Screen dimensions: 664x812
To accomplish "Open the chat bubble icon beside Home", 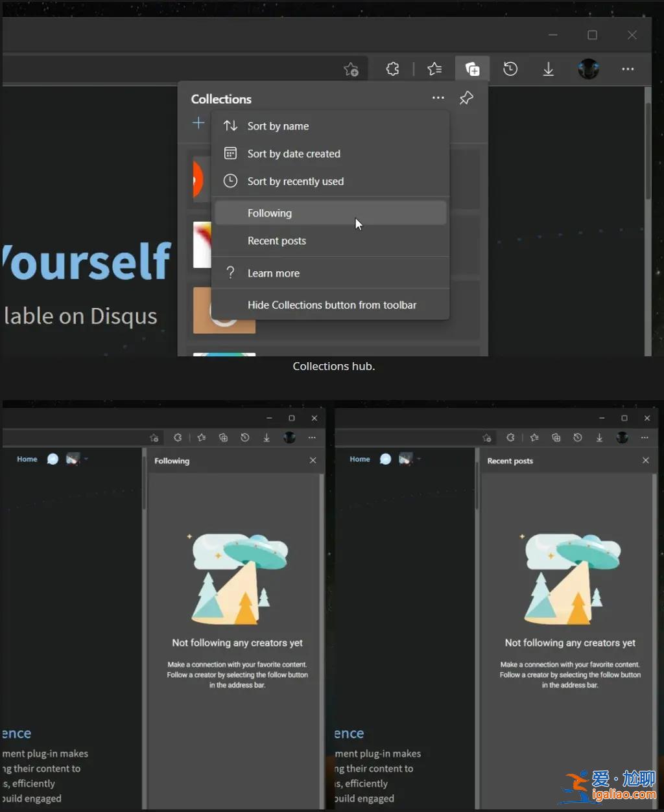I will click(x=53, y=459).
